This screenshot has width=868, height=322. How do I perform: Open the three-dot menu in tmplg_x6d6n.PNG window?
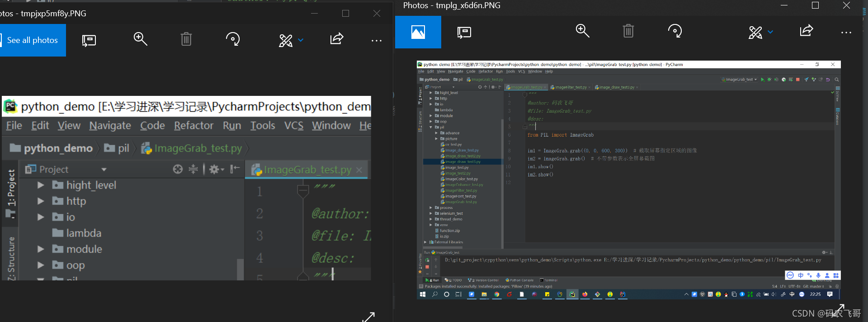pos(846,32)
